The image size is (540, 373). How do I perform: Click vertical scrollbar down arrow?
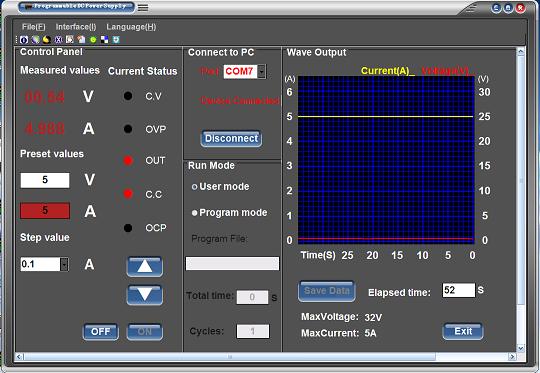(521, 348)
